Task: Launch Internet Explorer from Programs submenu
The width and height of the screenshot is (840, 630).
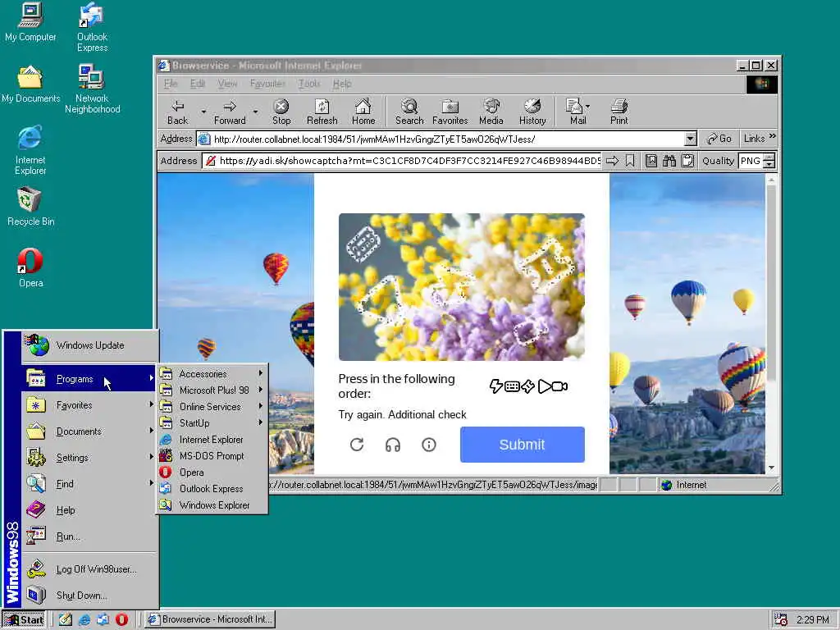Action: (212, 440)
